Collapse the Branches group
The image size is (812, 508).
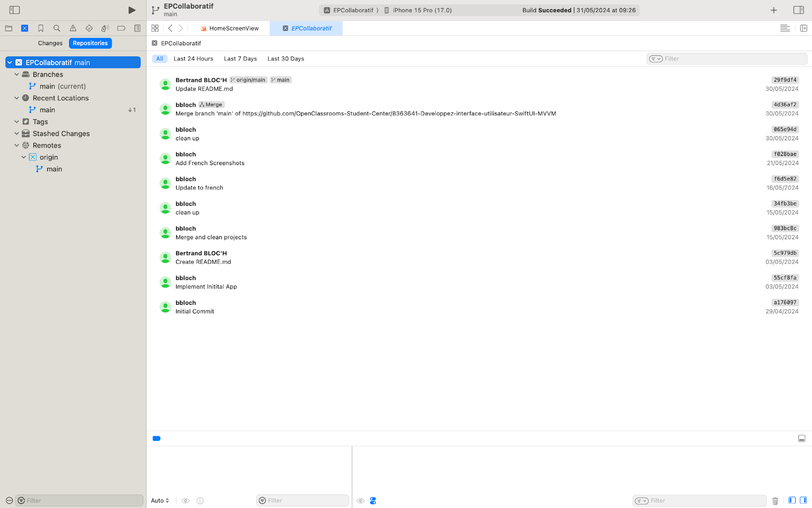point(17,74)
